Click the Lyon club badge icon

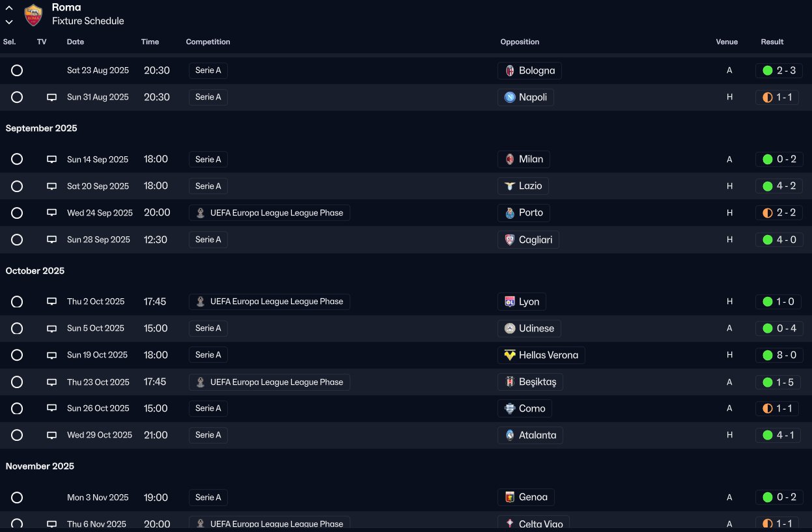(510, 302)
